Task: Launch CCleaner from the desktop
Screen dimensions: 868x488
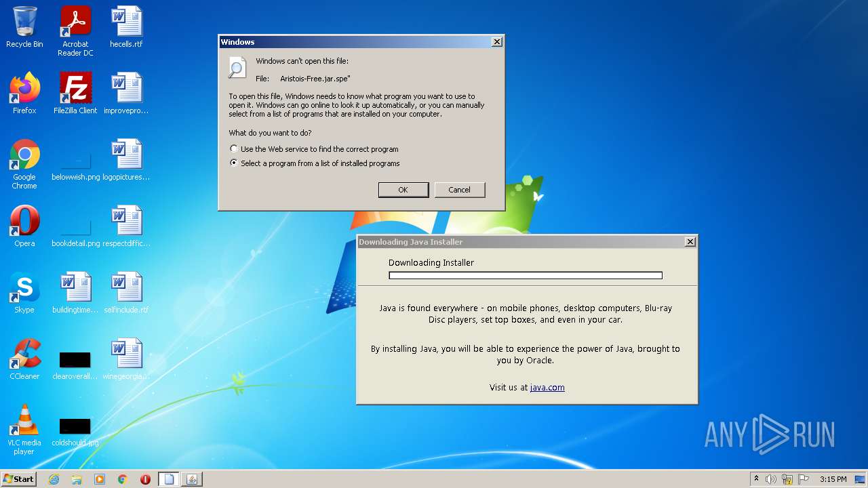Action: click(x=24, y=359)
